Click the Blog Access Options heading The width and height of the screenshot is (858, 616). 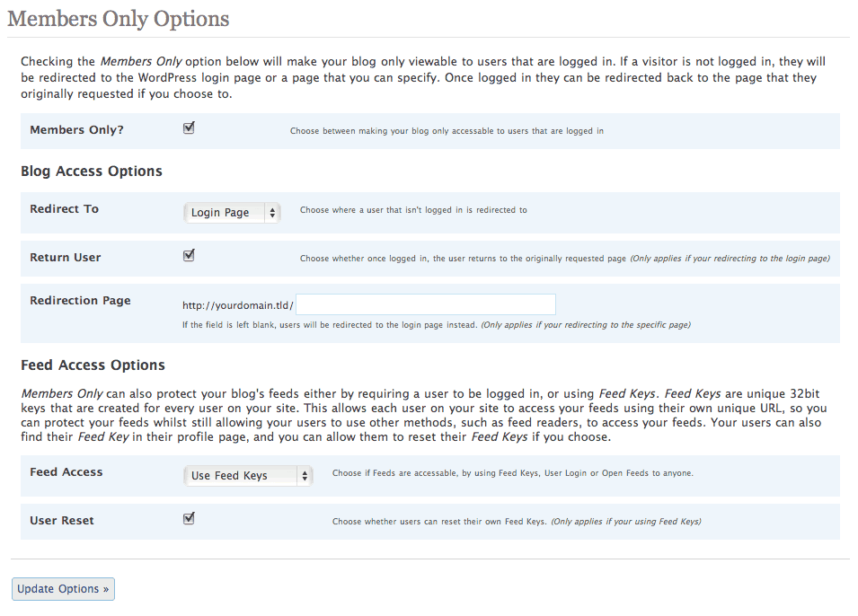92,172
